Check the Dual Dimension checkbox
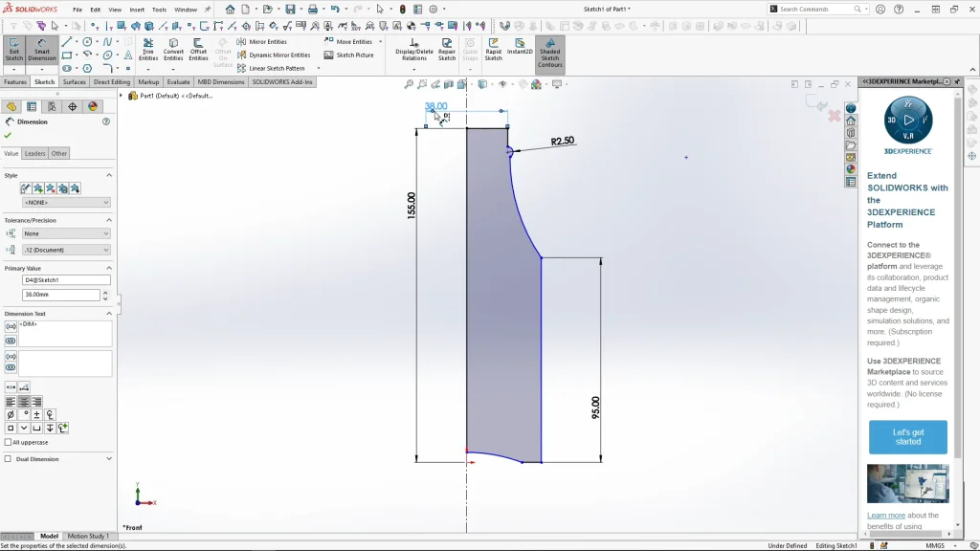Viewport: 980px width, 551px height. point(9,459)
